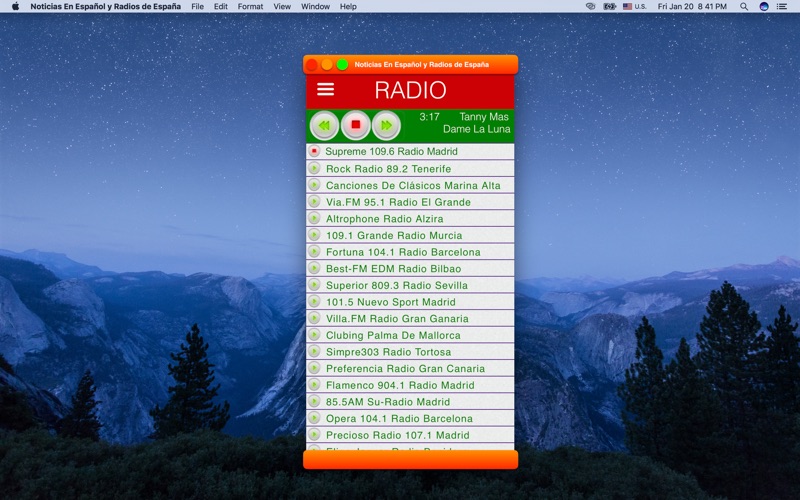This screenshot has width=800, height=500.
Task: Play icon next to Altrophone Radio Alzira
Action: click(314, 218)
